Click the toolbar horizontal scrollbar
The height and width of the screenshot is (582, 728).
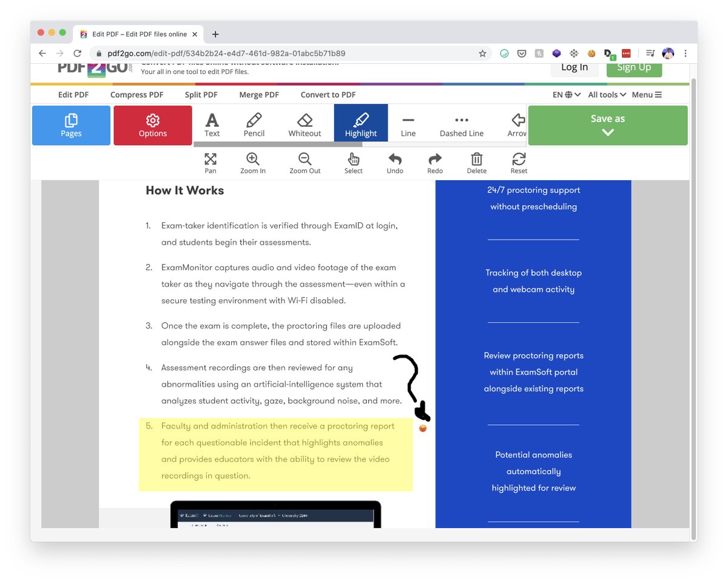[x=278, y=144]
